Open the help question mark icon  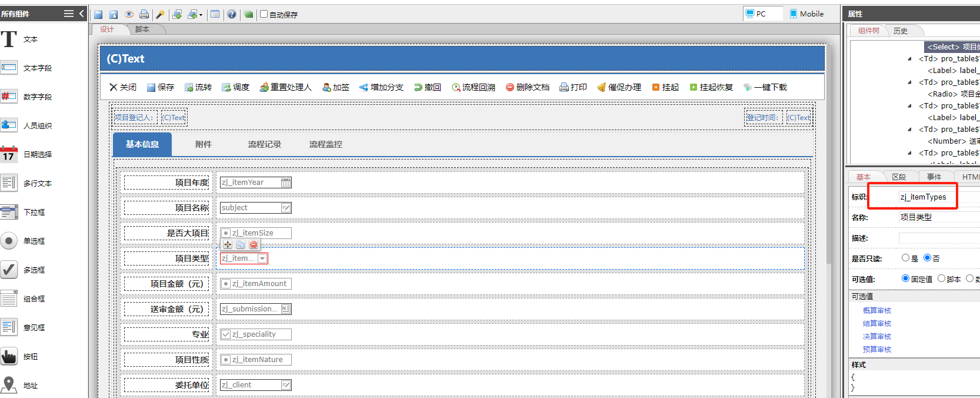[232, 14]
